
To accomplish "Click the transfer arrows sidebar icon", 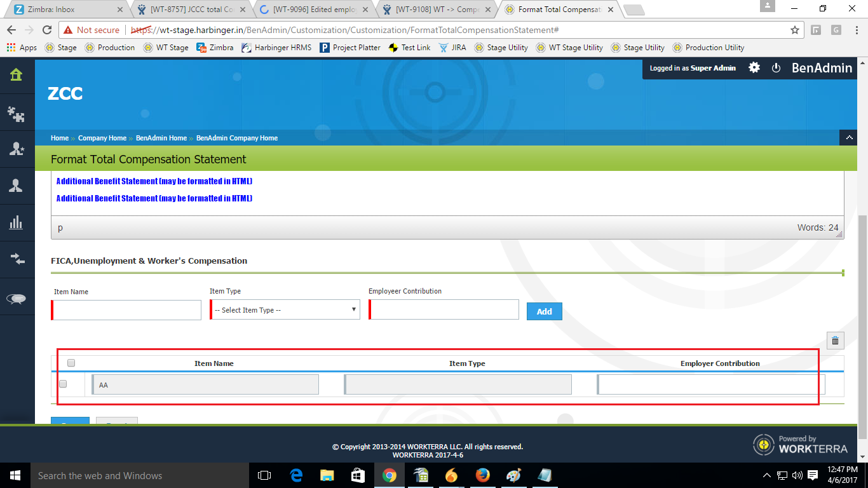I will pos(17,259).
